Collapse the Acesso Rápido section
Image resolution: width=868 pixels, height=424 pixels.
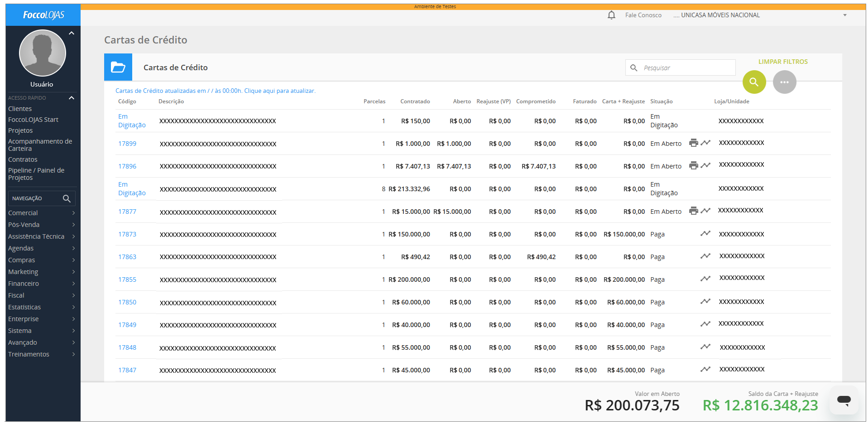click(72, 98)
